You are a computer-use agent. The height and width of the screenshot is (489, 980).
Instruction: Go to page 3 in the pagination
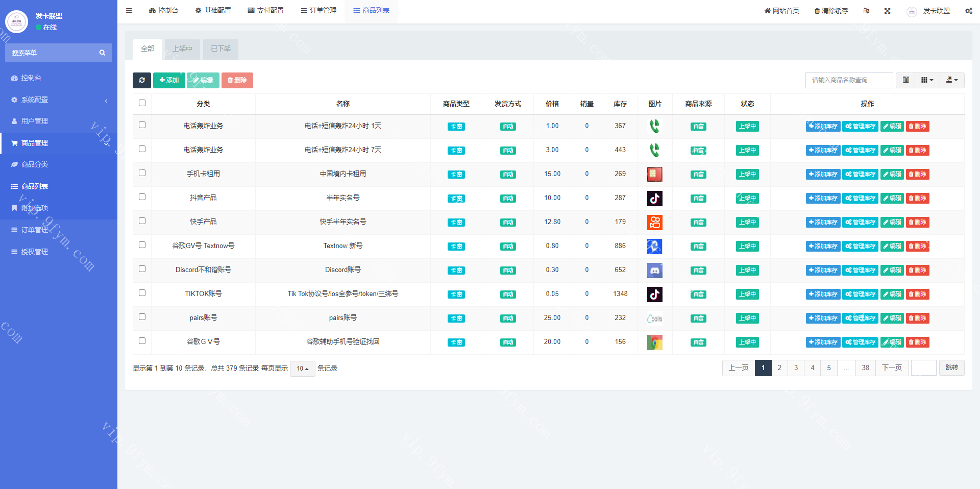796,368
